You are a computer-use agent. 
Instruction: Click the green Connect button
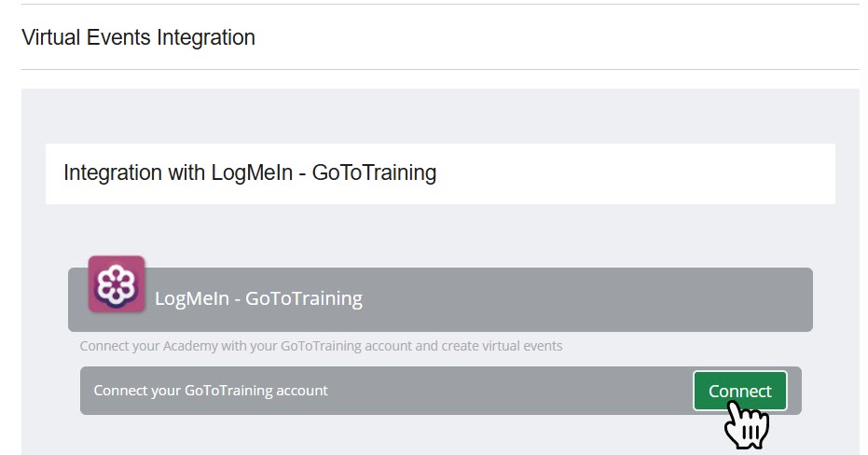[739, 391]
